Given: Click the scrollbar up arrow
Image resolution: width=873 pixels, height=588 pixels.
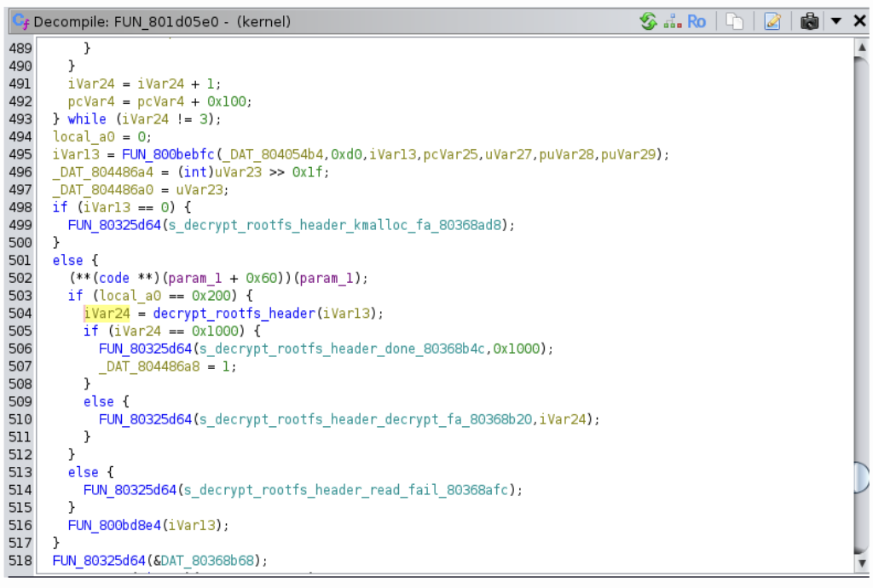Looking at the screenshot, I should point(861,48).
